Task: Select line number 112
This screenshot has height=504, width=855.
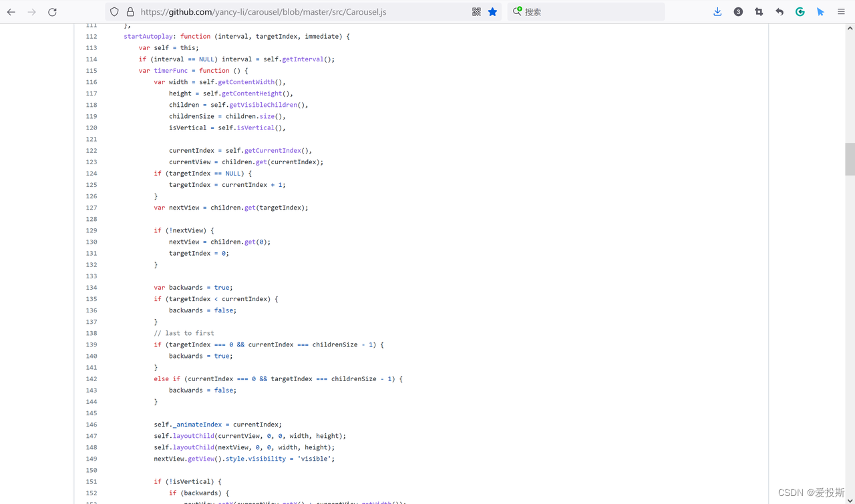Action: click(x=92, y=37)
